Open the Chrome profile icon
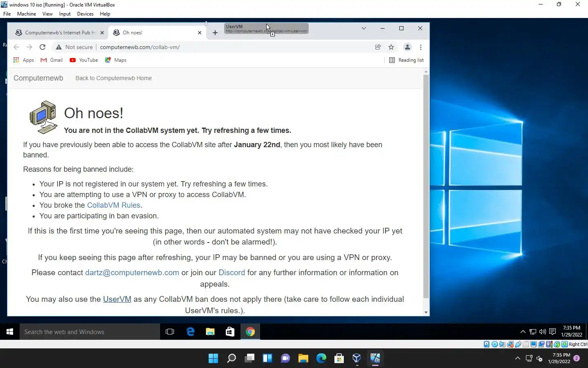 point(407,47)
